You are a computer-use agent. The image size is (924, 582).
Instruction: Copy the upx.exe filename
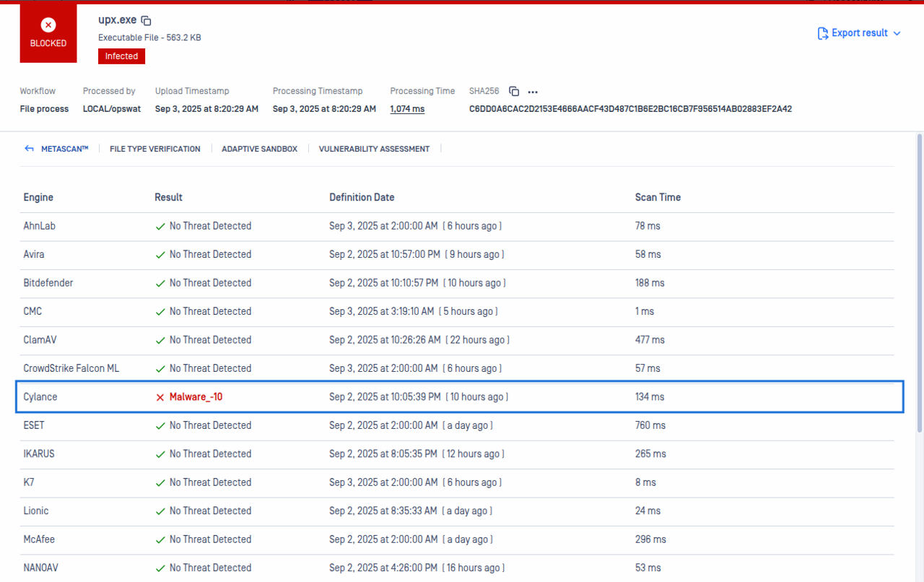click(146, 21)
